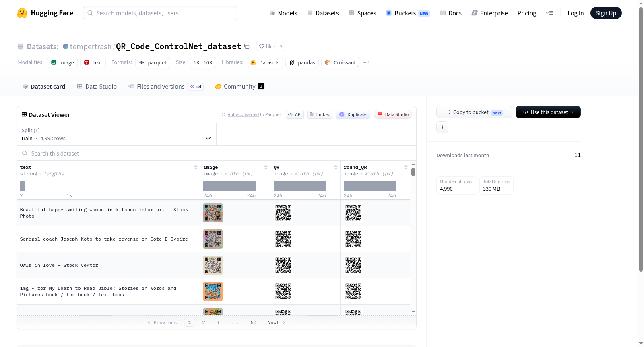This screenshot has width=644, height=347.
Task: Open the navigation overflow menu icon
Action: coord(549,13)
